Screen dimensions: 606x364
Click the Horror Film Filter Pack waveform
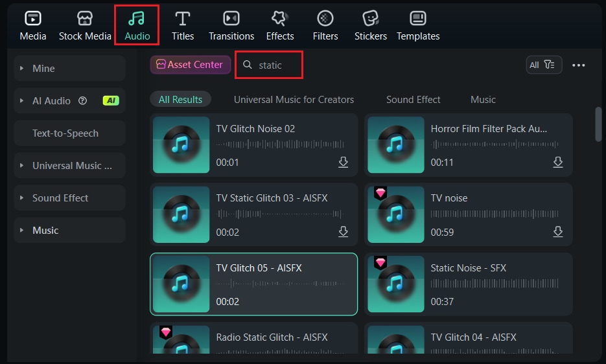[x=495, y=144]
